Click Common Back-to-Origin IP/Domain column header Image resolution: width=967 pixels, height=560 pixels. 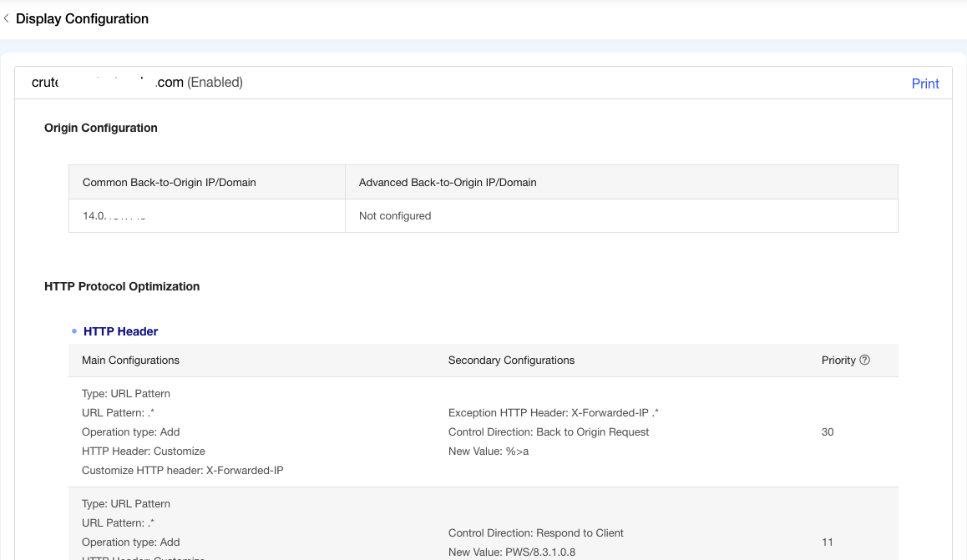click(x=169, y=182)
